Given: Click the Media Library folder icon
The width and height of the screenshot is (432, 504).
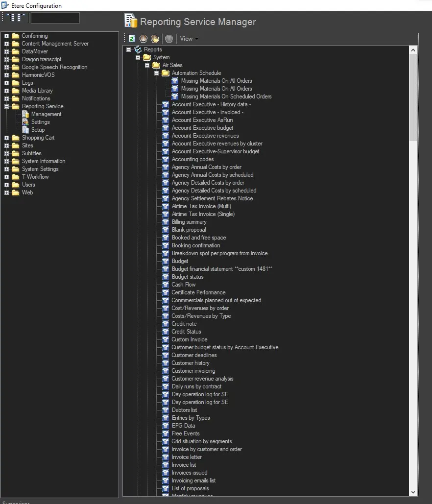Looking at the screenshot, I should point(16,91).
